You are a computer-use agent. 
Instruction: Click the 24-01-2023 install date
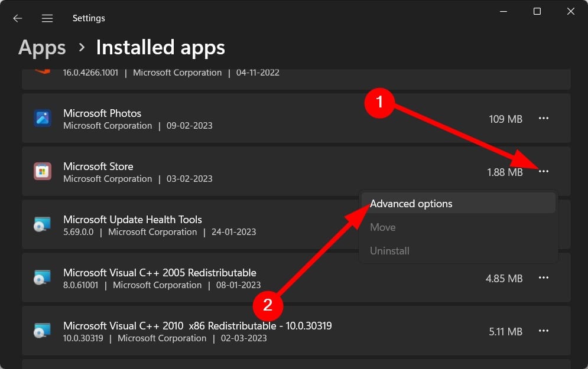click(233, 232)
